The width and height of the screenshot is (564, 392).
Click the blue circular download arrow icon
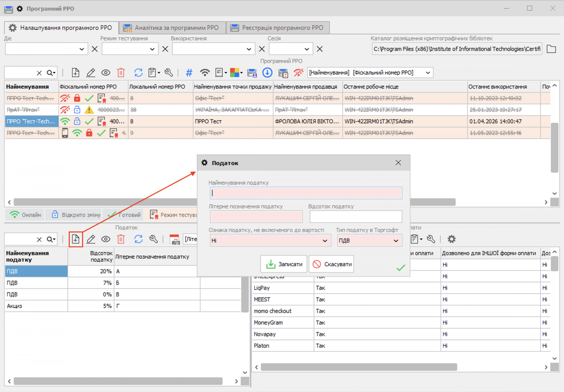tap(268, 73)
